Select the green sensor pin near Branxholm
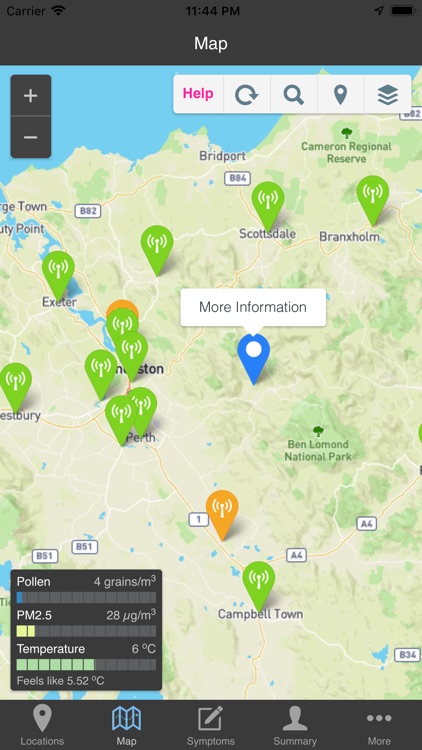 coord(373,200)
